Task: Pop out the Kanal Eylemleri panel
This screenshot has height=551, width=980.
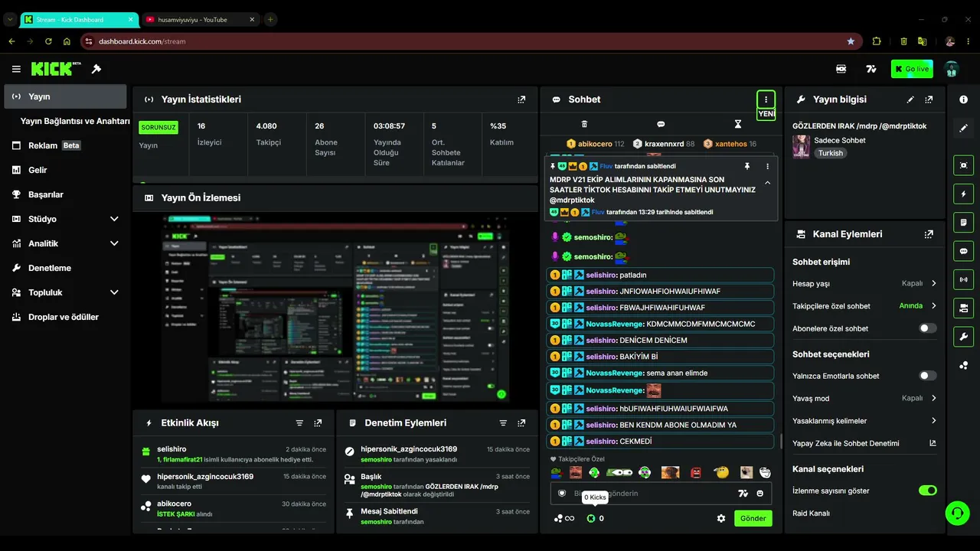Action: [929, 234]
